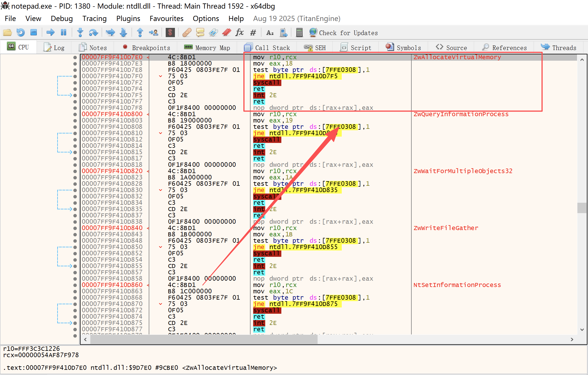Switch to the Memory Map tab
Image resolution: width=588 pixels, height=375 pixels.
point(207,47)
